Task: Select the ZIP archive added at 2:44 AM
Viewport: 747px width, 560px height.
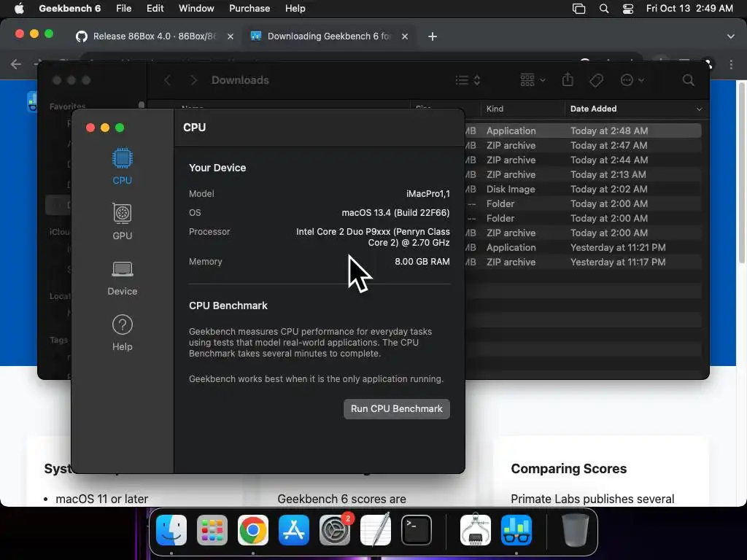Action: [x=583, y=160]
